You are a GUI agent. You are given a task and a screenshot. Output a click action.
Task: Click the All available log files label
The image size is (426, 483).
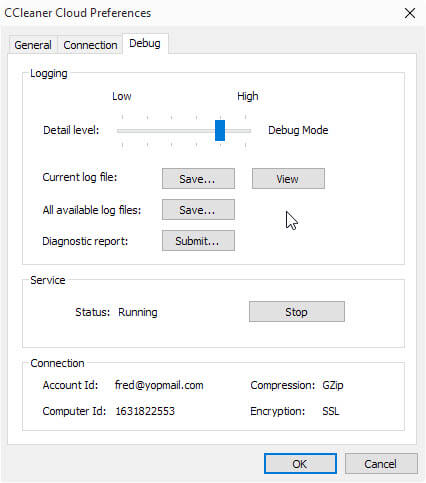[x=92, y=210]
